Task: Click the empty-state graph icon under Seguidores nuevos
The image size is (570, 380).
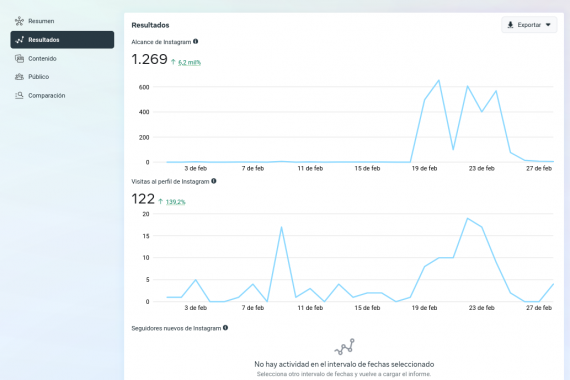Action: [344, 347]
